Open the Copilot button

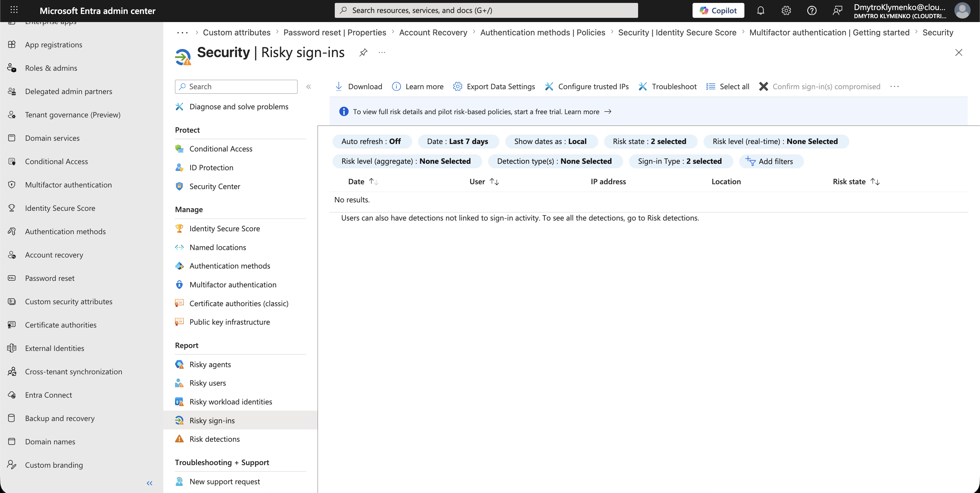coord(718,10)
